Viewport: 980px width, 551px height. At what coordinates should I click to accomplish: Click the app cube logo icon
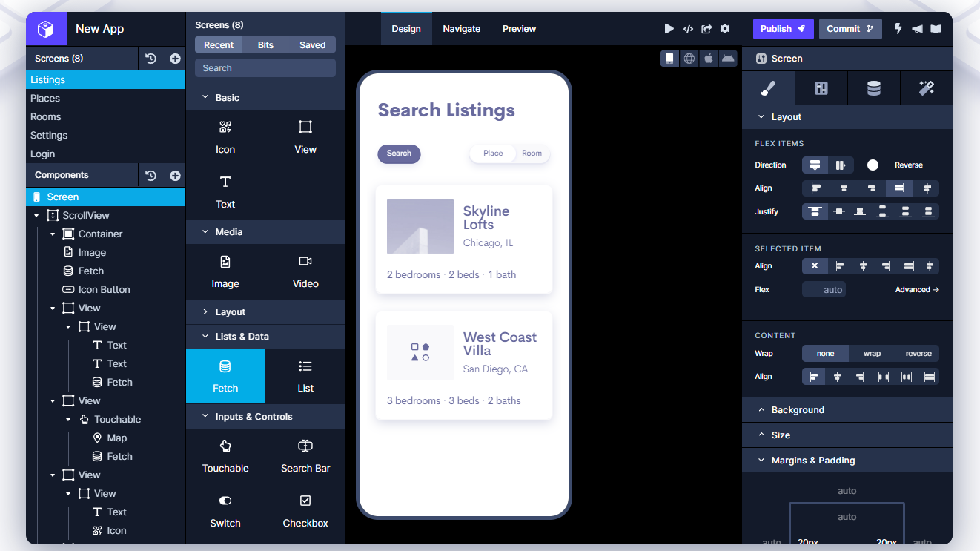pyautogui.click(x=46, y=29)
